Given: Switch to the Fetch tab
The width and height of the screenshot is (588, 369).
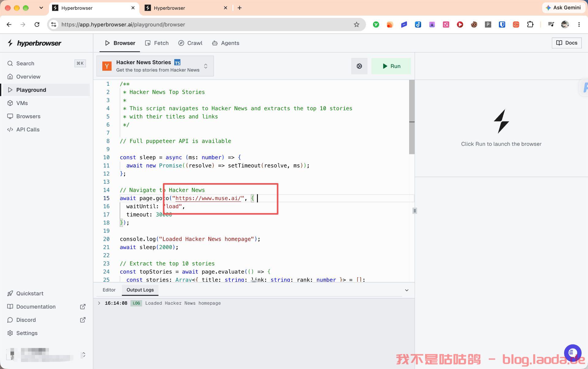Looking at the screenshot, I should (x=157, y=43).
